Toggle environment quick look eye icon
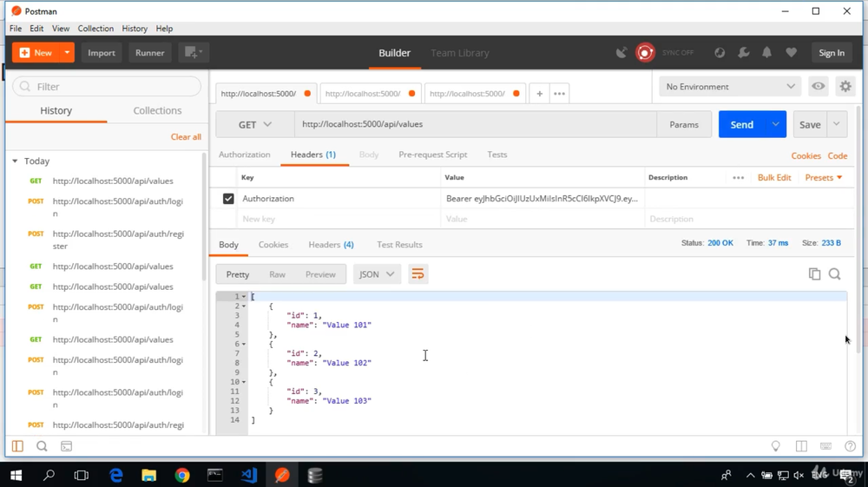Screen dimensions: 868x487 [819, 86]
